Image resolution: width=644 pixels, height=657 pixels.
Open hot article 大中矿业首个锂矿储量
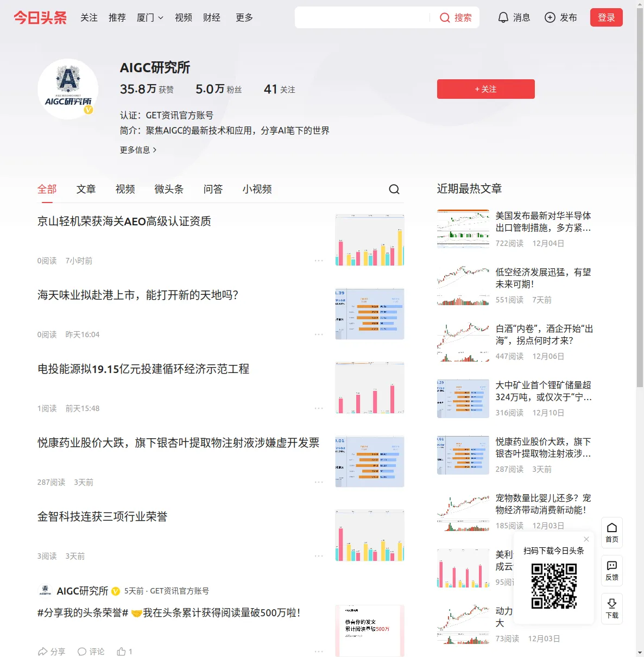(544, 391)
